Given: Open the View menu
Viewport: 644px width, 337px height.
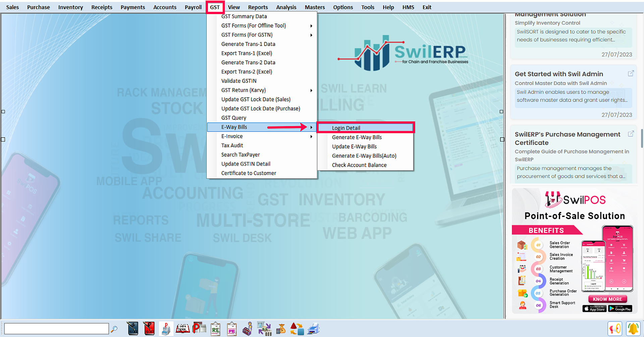Looking at the screenshot, I should click(x=234, y=7).
